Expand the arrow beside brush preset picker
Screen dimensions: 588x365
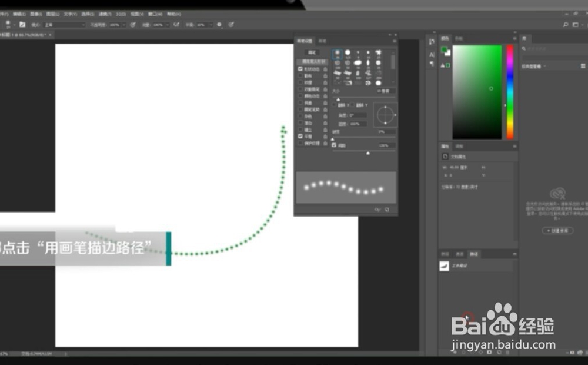14,25
